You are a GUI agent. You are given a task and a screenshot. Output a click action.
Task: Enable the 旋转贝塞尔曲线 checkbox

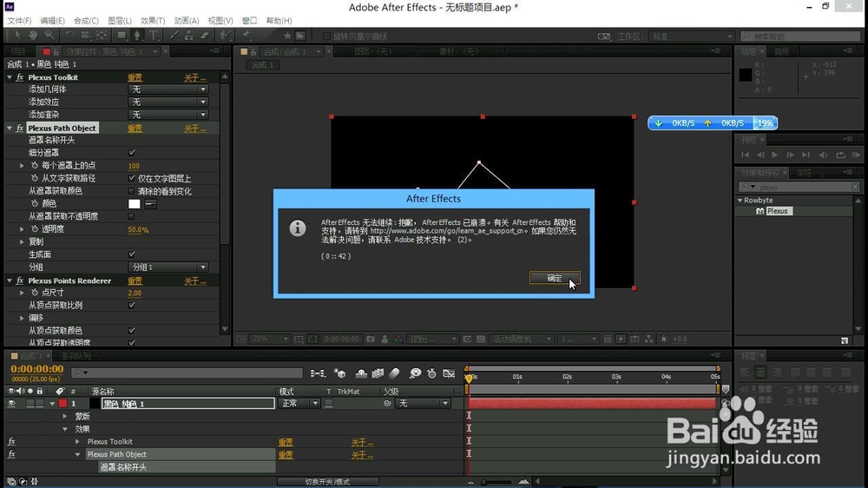coord(326,36)
